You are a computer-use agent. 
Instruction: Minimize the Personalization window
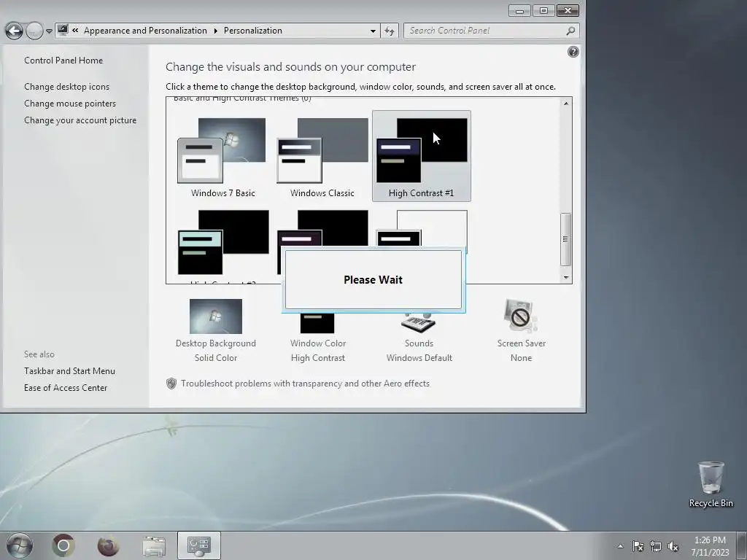pyautogui.click(x=519, y=10)
